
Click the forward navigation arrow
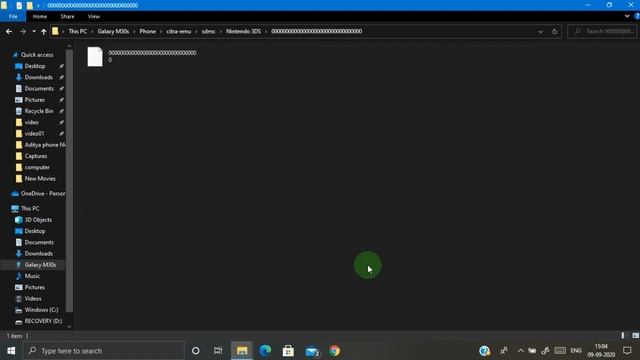click(23, 31)
